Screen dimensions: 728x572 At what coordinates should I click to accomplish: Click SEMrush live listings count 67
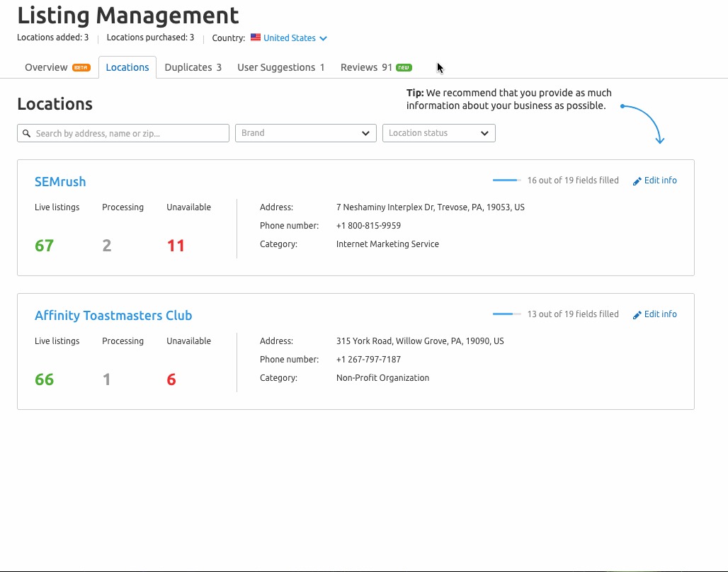pos(44,246)
